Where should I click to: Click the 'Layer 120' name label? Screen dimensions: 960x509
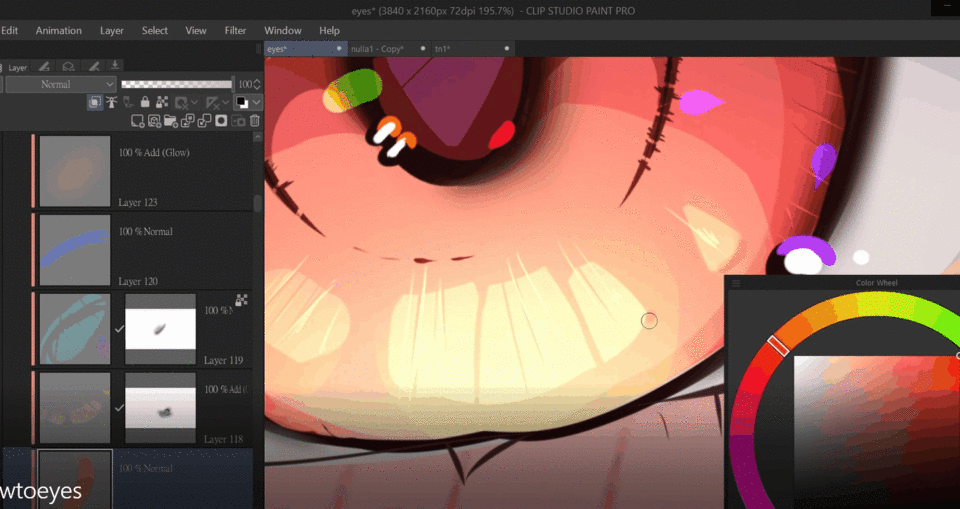click(x=138, y=281)
